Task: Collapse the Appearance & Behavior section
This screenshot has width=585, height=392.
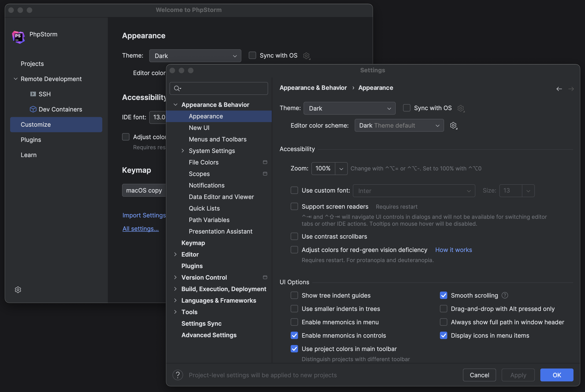Action: point(175,105)
